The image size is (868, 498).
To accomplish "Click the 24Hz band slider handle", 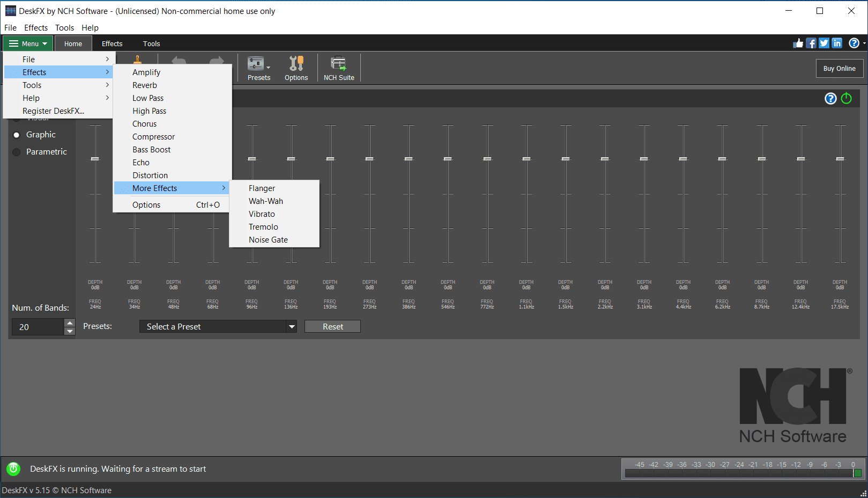I will (95, 159).
